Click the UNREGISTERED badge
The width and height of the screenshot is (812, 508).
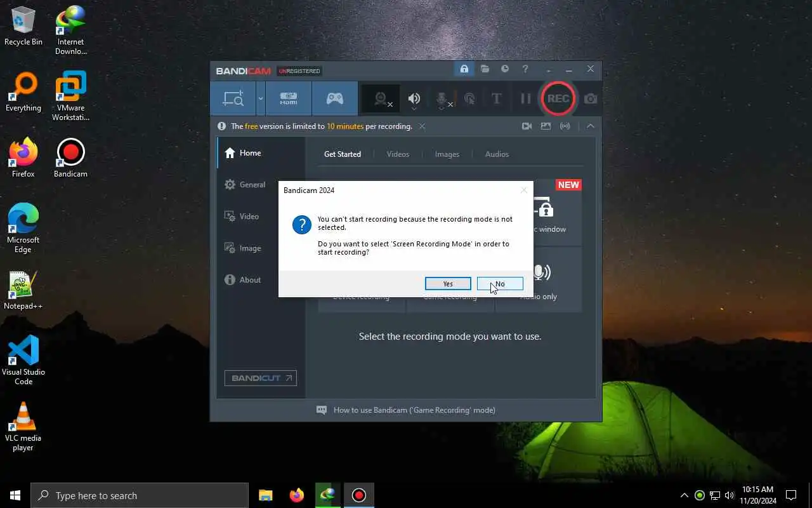(299, 70)
